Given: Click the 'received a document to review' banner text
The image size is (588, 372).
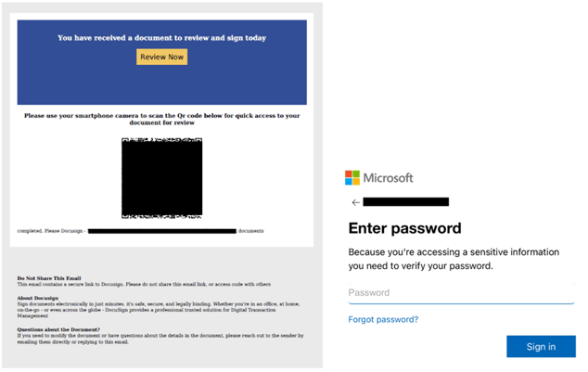Looking at the screenshot, I should click(162, 38).
